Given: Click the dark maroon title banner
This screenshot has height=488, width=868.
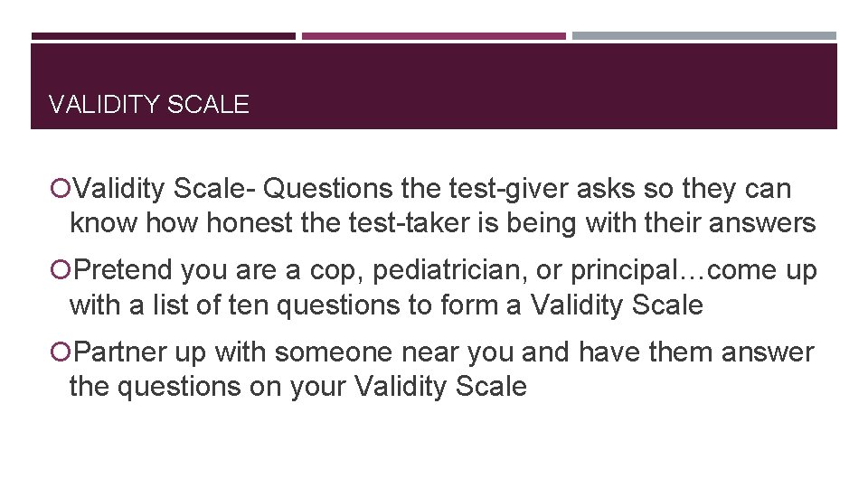Looking at the screenshot, I should point(434,87).
